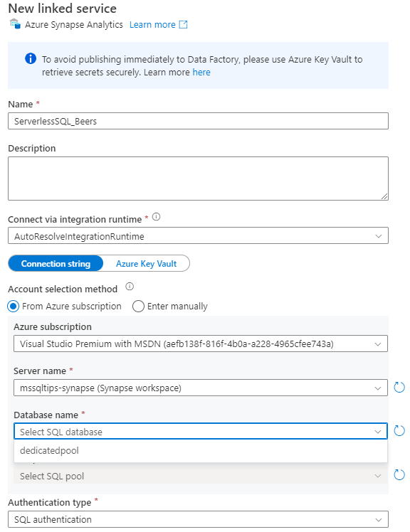Switch to the Azure Key Vault tab

tap(147, 264)
